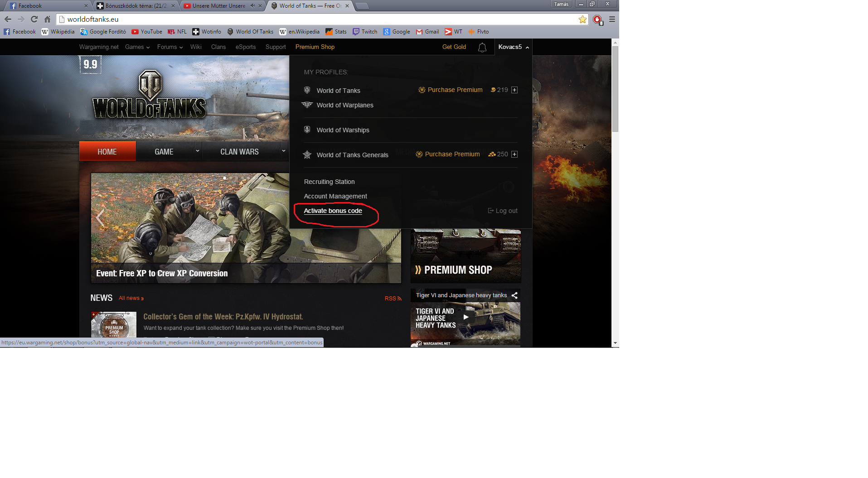Purchase Premium for Tanks Generals

[x=448, y=154]
